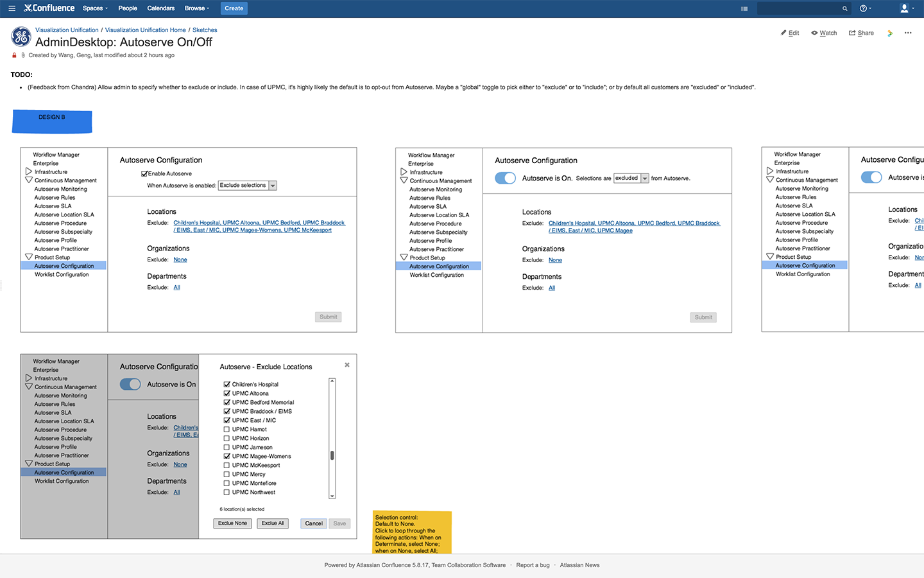Expand Infrastructure in the Design B tree
The image size is (924, 578).
click(x=29, y=171)
